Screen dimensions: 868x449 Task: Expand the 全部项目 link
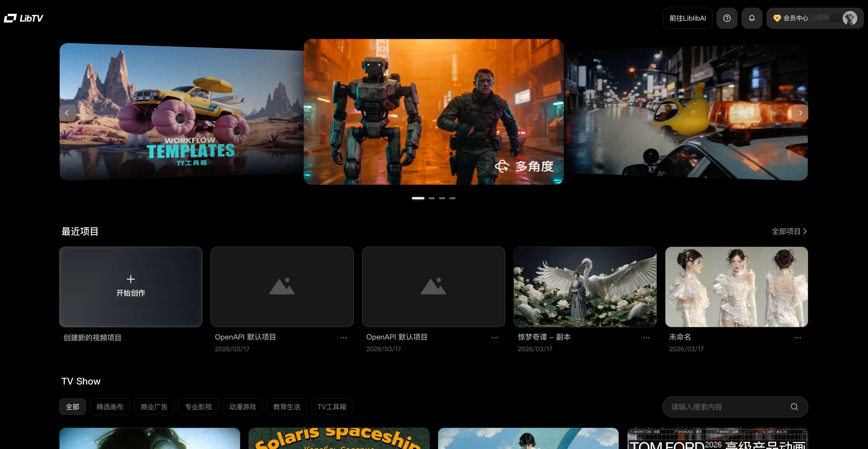click(x=789, y=232)
